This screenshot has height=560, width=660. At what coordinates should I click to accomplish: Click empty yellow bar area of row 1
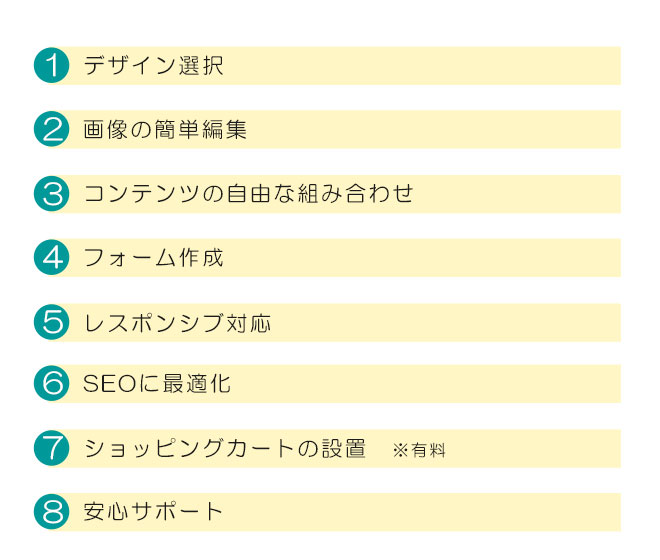(421, 66)
